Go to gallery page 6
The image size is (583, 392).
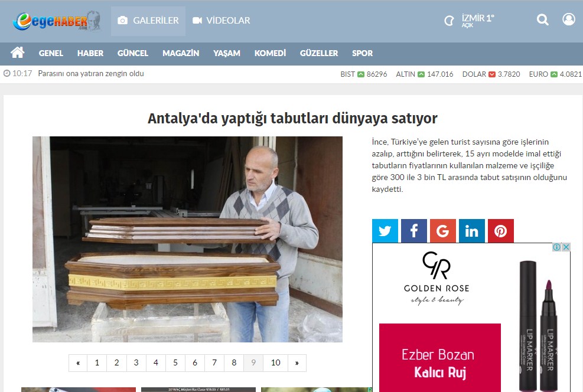click(x=195, y=363)
